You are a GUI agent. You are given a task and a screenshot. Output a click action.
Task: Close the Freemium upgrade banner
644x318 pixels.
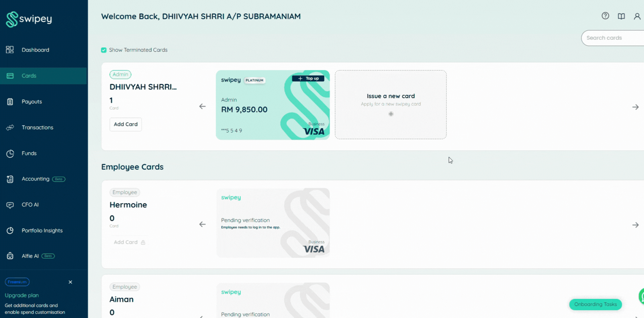[70, 282]
